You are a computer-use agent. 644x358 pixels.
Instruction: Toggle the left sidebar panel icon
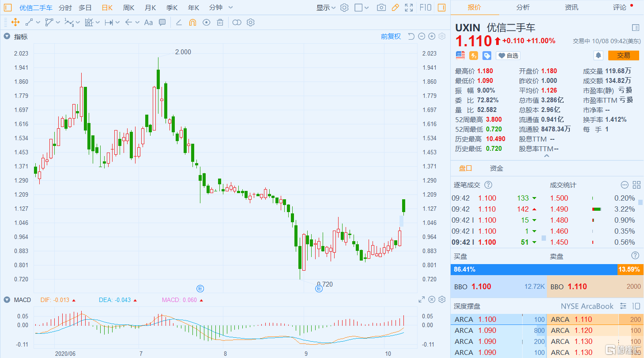(8, 7)
